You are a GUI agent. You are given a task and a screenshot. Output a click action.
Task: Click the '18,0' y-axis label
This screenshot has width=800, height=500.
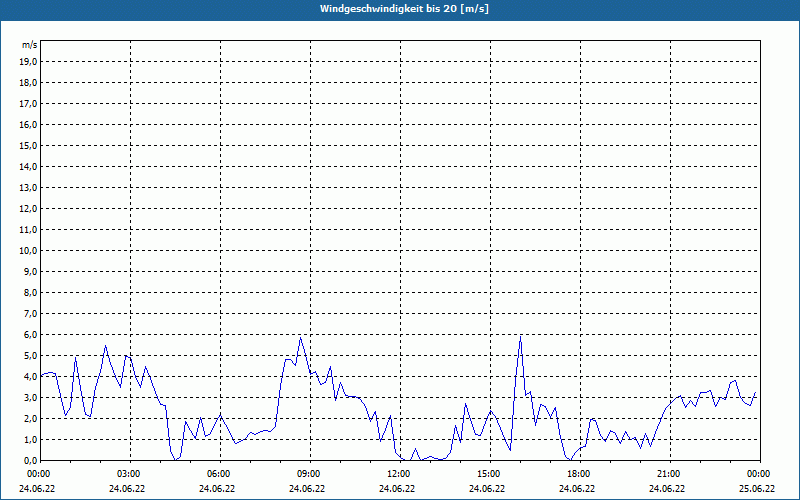(x=28, y=83)
